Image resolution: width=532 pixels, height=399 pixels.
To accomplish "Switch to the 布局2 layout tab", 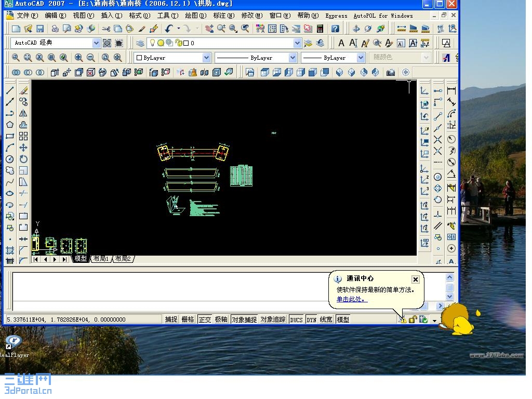I will point(123,259).
